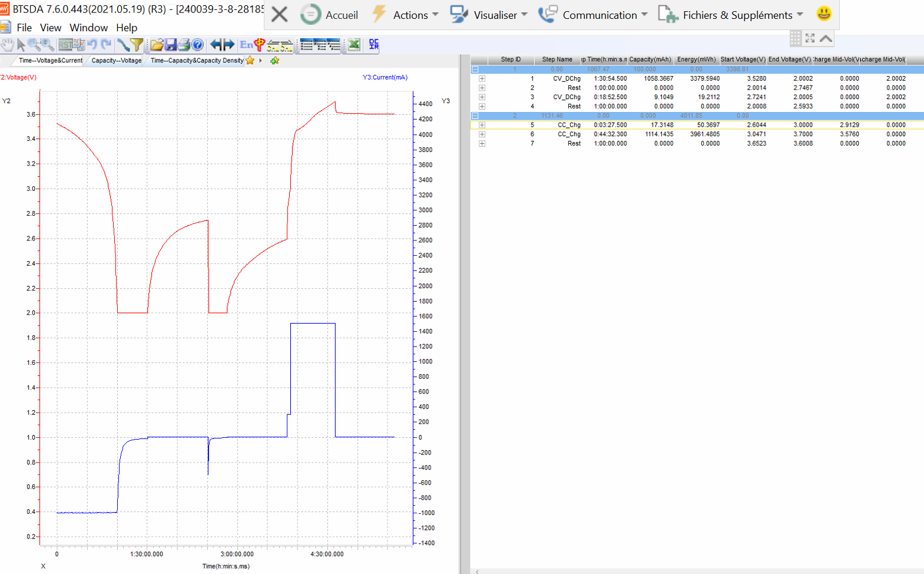Switch to Time--Capacity&Capacity Density tab

click(197, 60)
